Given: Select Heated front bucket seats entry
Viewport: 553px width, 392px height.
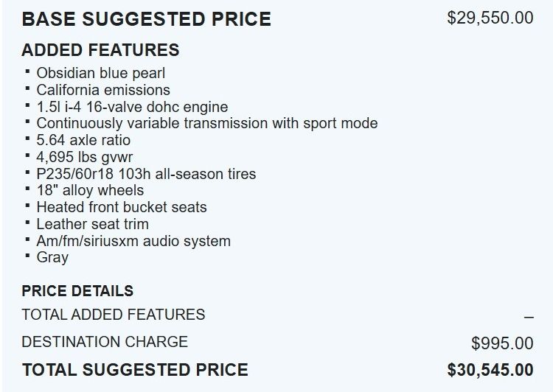Looking at the screenshot, I should tap(121, 207).
